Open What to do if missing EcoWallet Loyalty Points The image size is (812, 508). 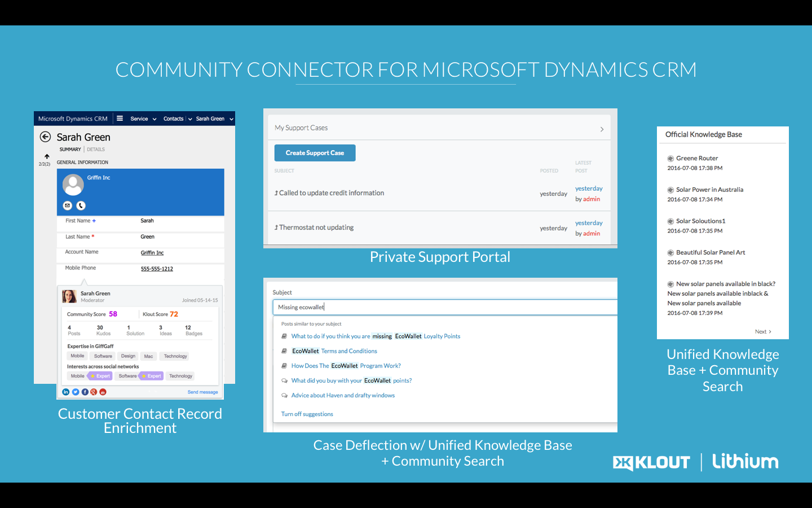(x=376, y=336)
